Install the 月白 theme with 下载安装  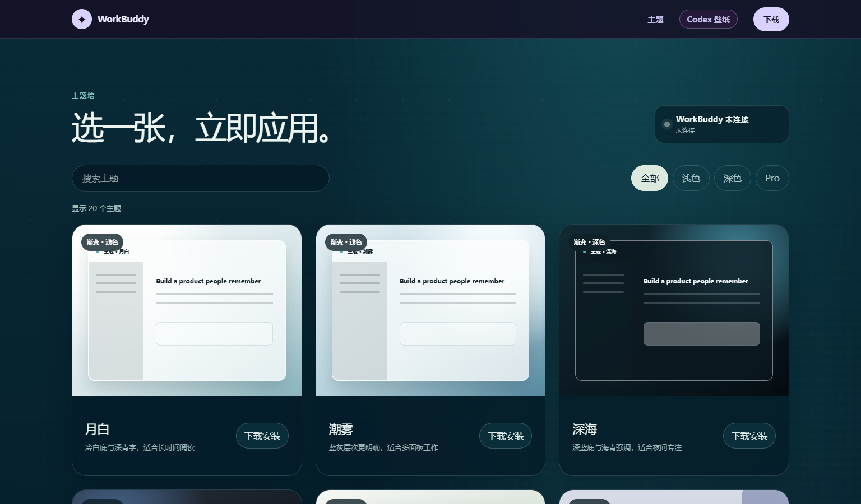(262, 436)
